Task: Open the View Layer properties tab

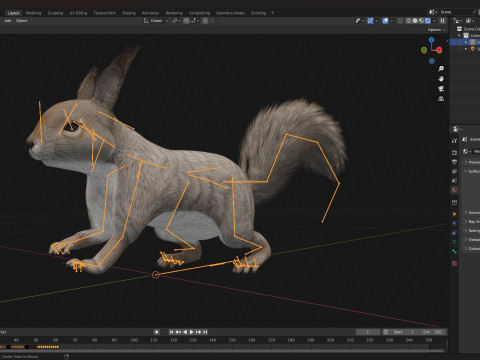Action: coord(454,171)
